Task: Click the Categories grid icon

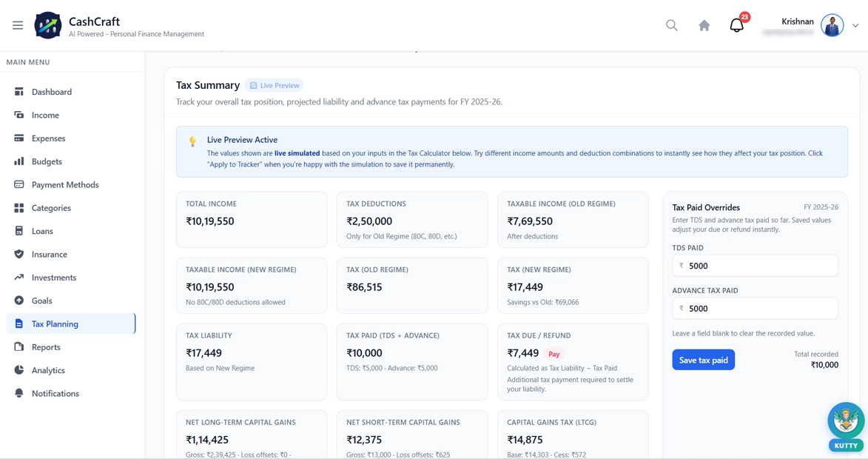Action: 18,208
